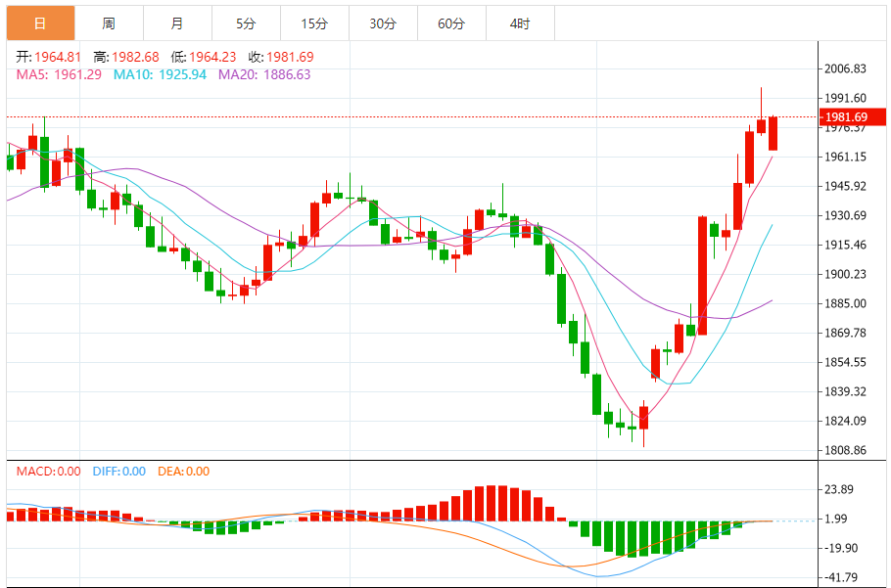Click the 2006.83 price axis label

(846, 68)
